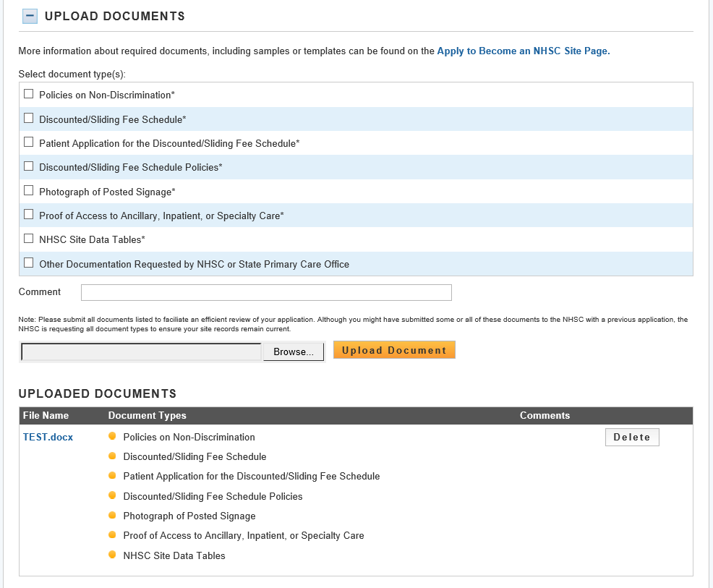Click the orange Upload Document button
This screenshot has width=713, height=588.
click(394, 350)
